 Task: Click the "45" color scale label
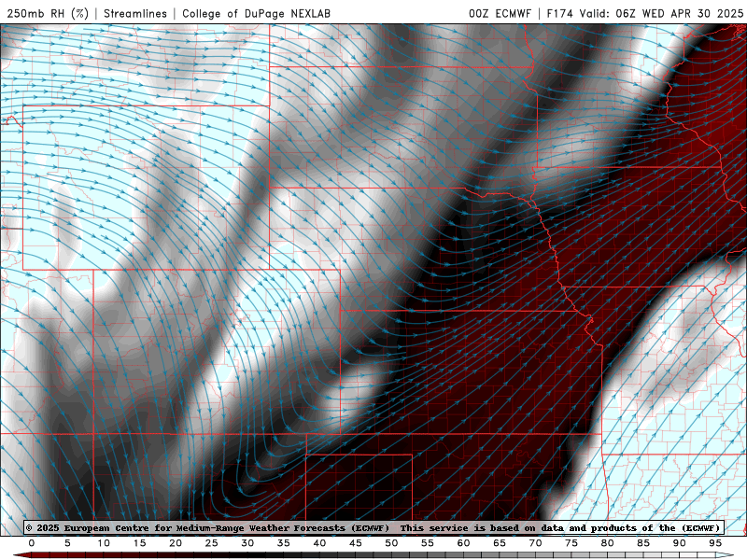click(356, 543)
